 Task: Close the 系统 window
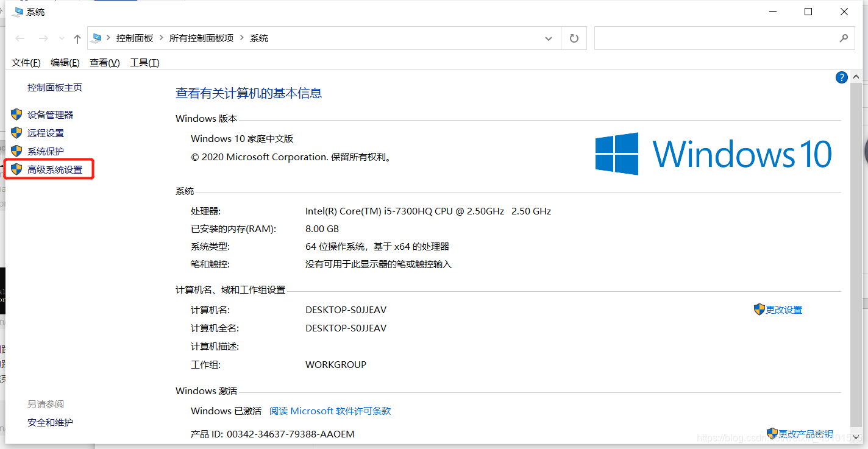click(x=844, y=12)
